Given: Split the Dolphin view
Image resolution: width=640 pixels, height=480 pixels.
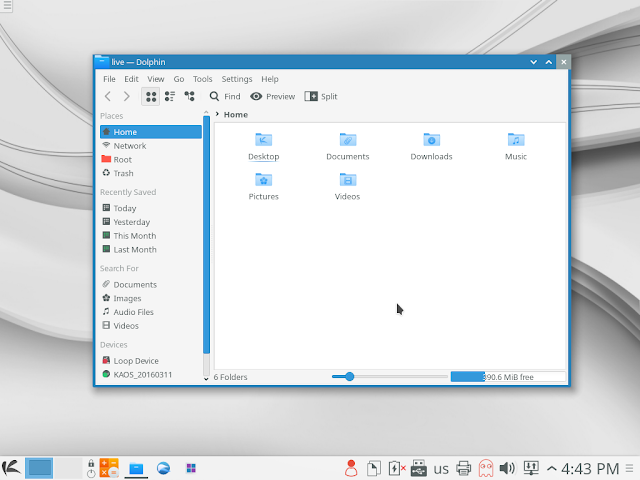Looking at the screenshot, I should point(321,96).
